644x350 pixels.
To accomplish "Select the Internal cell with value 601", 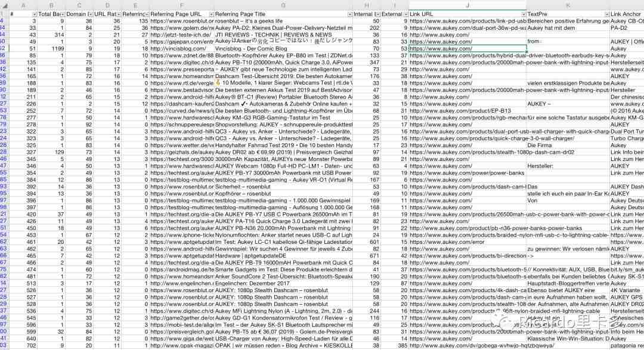I will (x=367, y=242).
